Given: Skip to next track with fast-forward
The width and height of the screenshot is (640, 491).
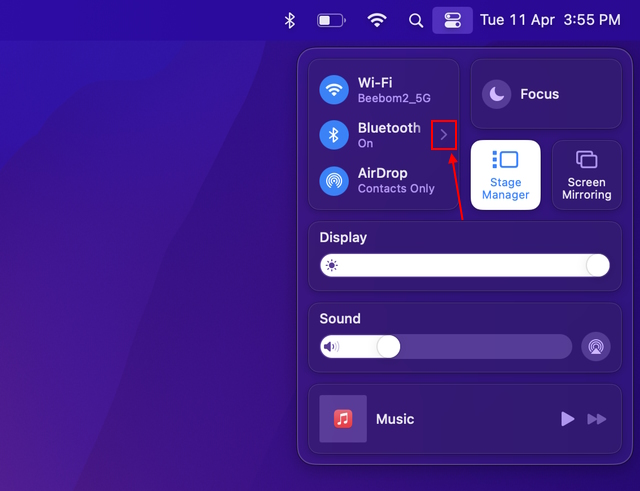Looking at the screenshot, I should (x=597, y=419).
